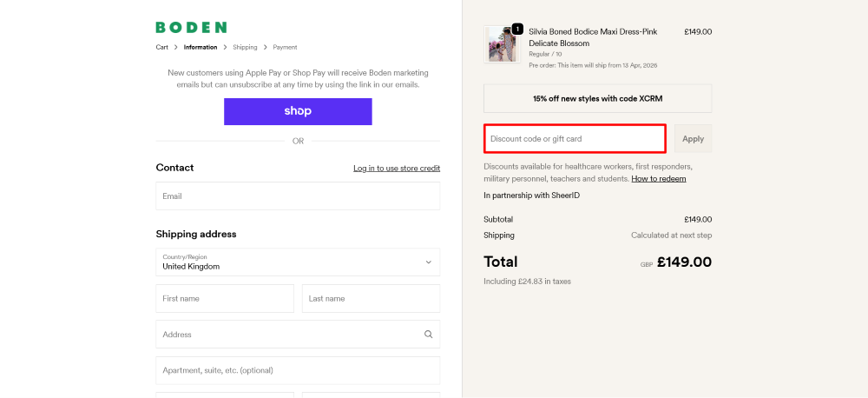
Task: Click the Shipping address heading
Action: [x=196, y=234]
